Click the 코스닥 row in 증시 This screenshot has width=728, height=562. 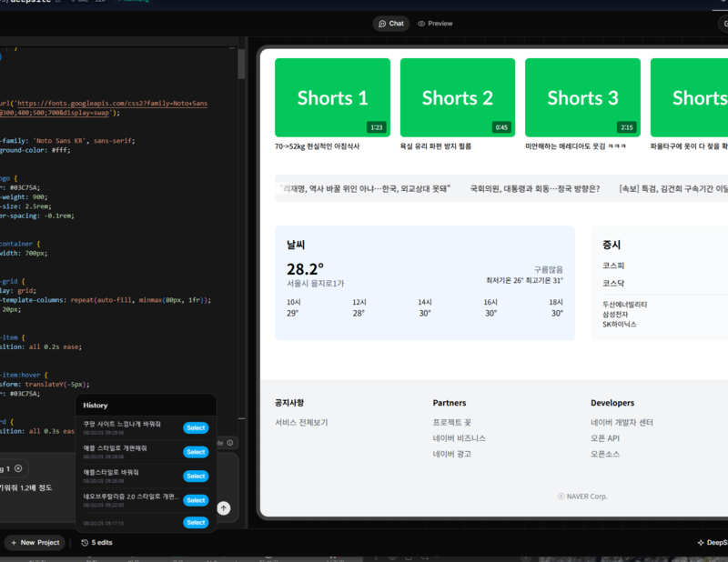coord(613,283)
